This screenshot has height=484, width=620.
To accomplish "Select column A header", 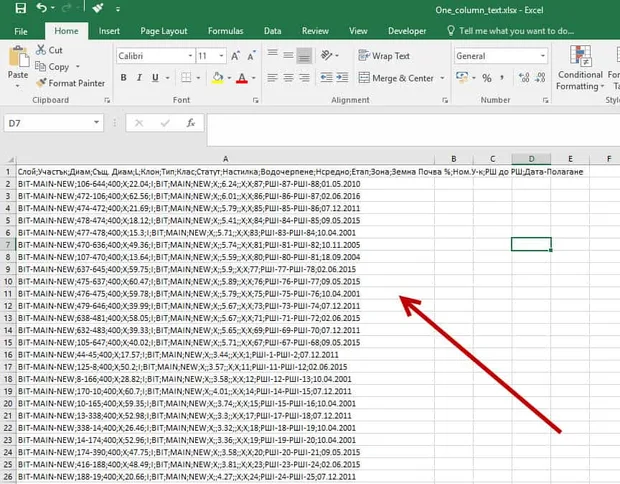I will click(225, 159).
